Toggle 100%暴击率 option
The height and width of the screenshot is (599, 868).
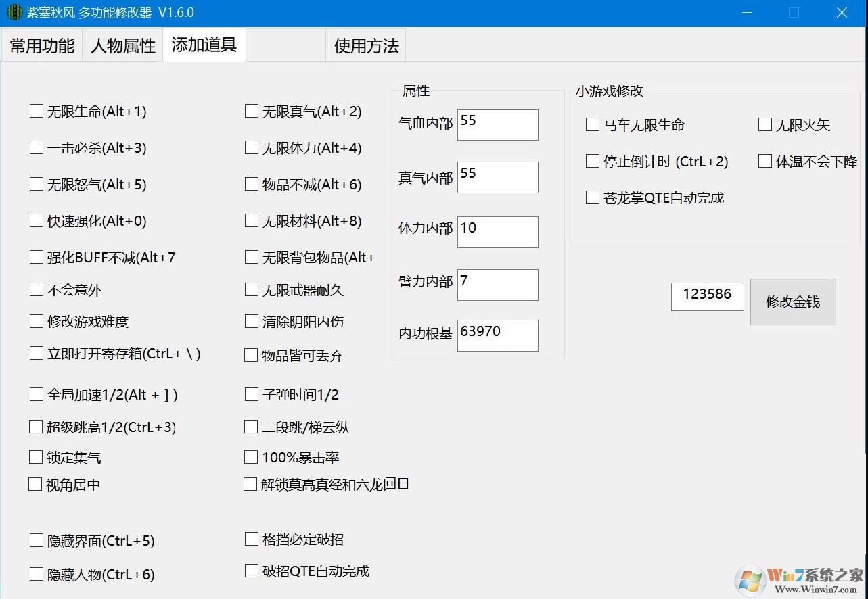[251, 457]
